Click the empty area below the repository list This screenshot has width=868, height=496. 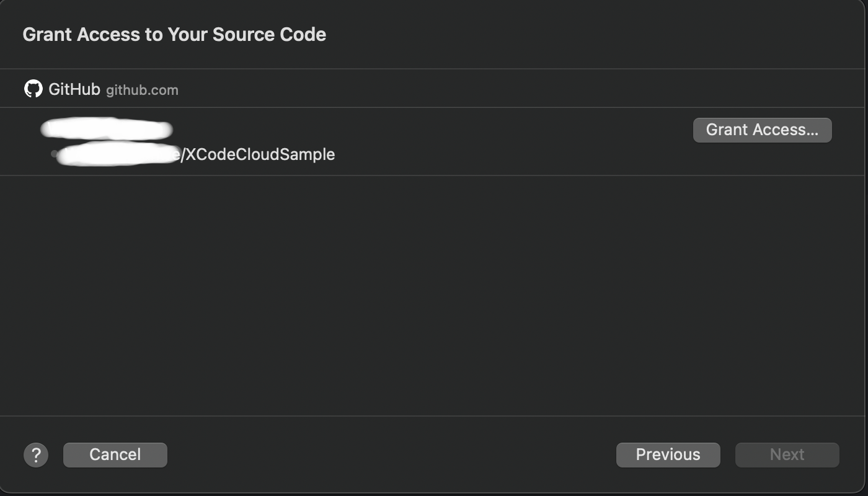[x=434, y=291]
